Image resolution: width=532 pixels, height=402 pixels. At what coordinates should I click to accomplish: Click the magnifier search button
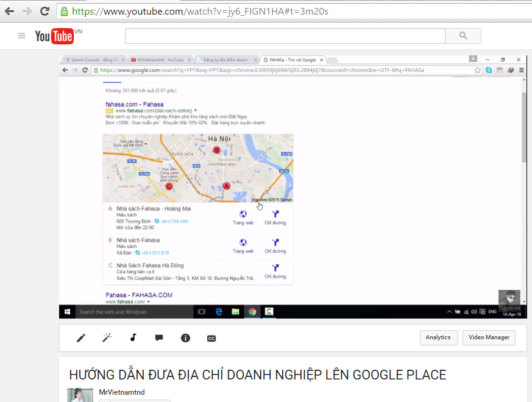point(463,36)
